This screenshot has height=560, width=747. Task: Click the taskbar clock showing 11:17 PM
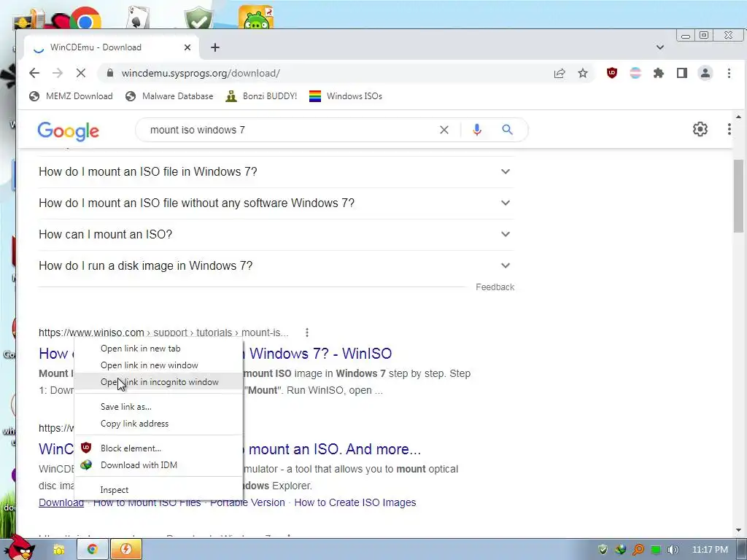[x=710, y=550]
